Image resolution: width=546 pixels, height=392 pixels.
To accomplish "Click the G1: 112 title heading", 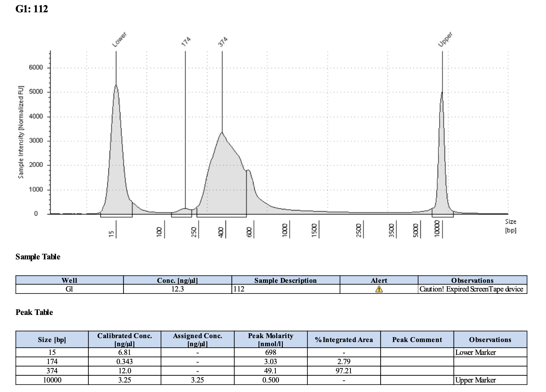I will (x=32, y=9).
